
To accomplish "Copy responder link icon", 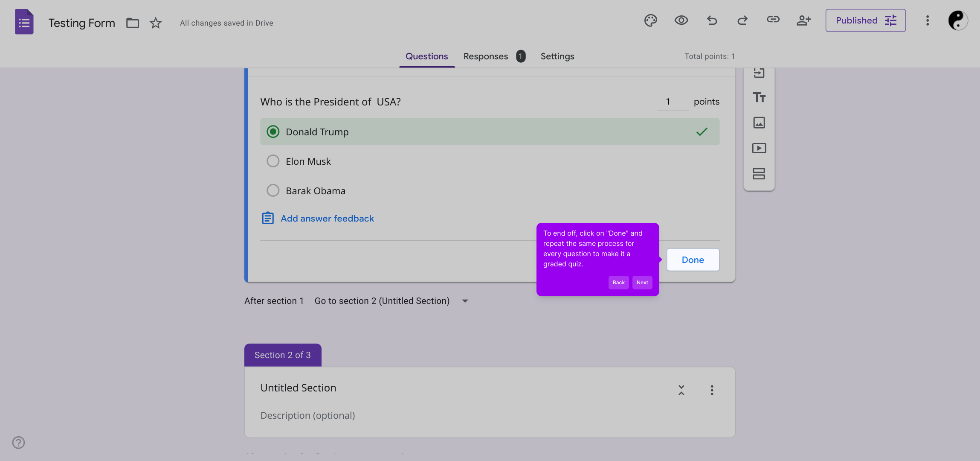I will 773,20.
